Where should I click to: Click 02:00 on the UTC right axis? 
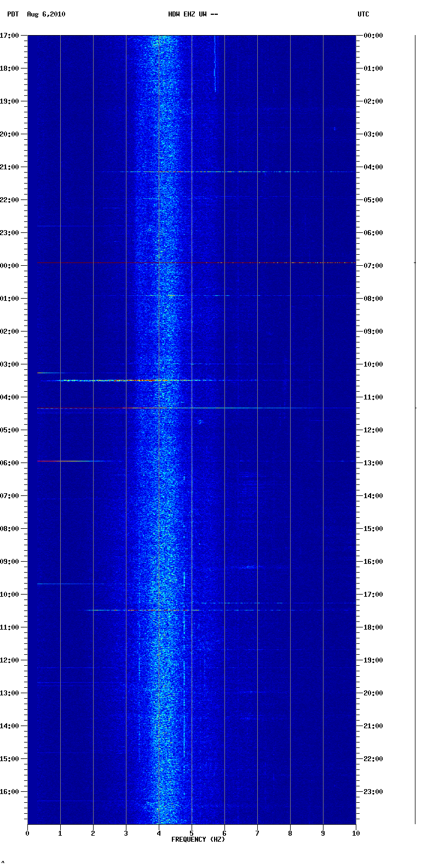click(x=373, y=101)
